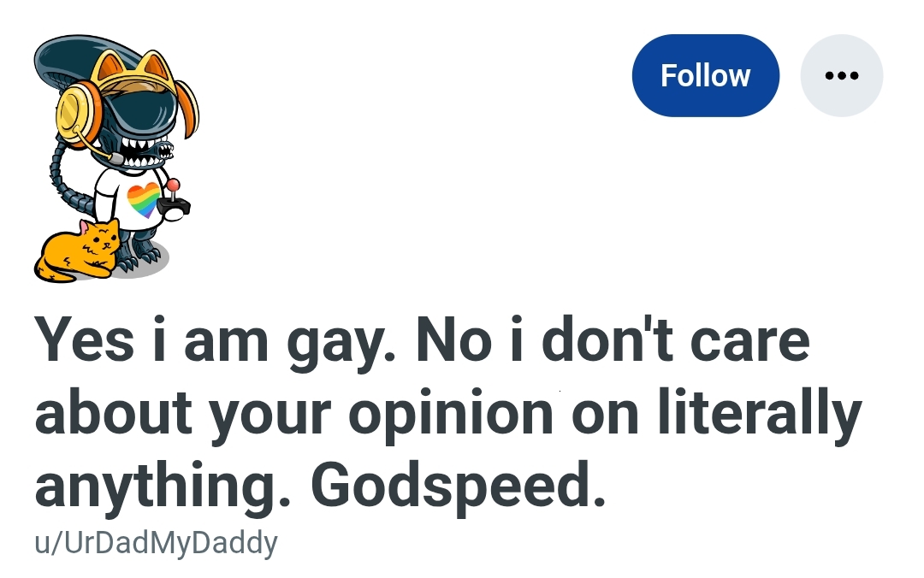The image size is (924, 578).
Task: Click the post title starting "Yes i am gay"
Action: 447,412
